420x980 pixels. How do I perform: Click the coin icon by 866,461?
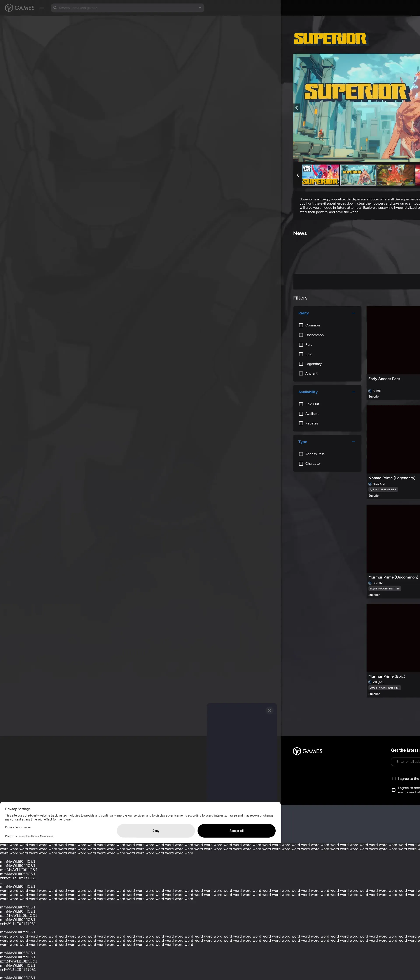(x=370, y=484)
